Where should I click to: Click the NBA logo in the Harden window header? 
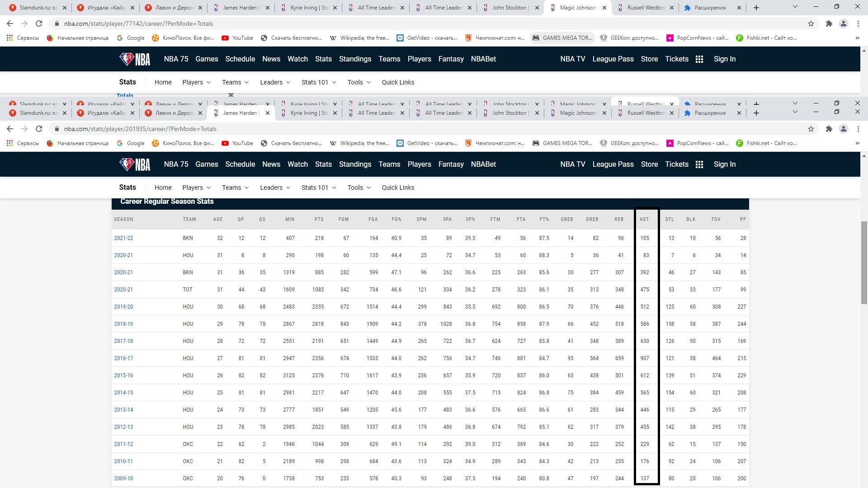tap(135, 164)
